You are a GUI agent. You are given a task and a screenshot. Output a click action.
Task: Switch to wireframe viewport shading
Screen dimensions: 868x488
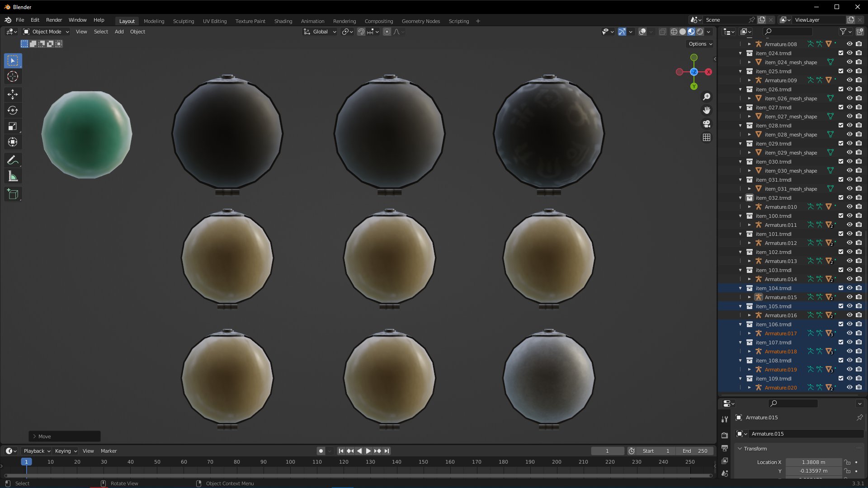point(674,32)
